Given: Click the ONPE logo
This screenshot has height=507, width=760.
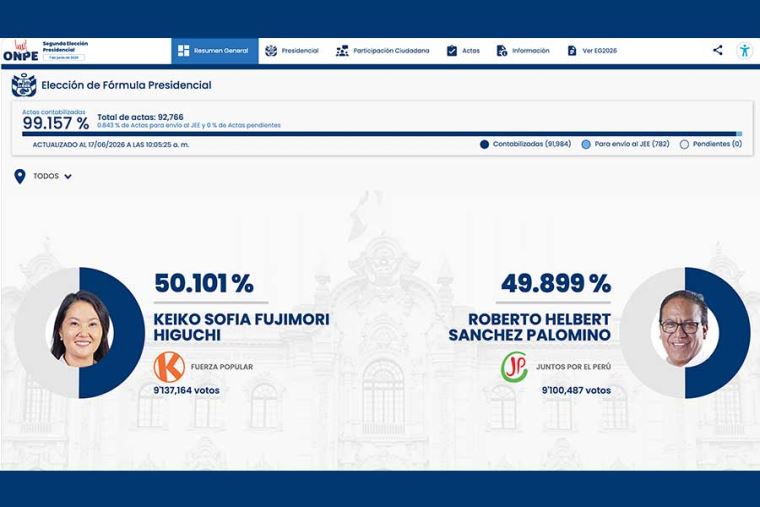Looking at the screenshot, I should (x=20, y=51).
